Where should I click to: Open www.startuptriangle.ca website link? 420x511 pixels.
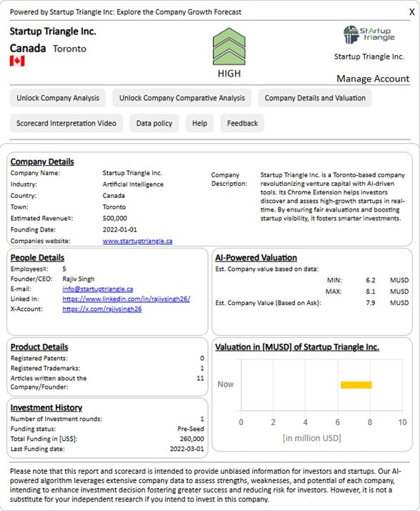point(138,241)
